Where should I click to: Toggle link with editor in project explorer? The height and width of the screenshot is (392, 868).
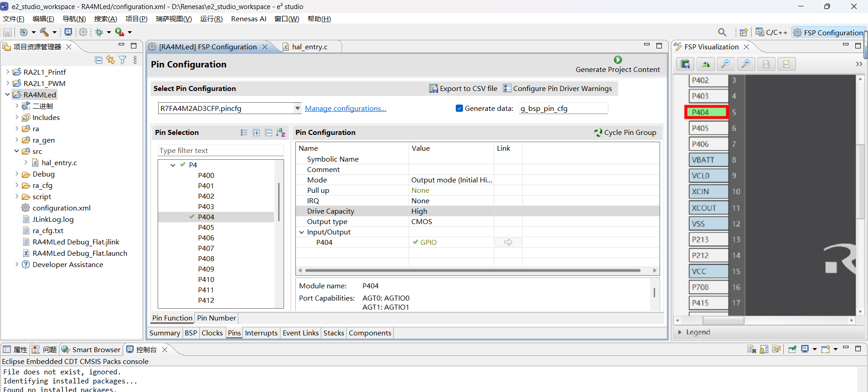tap(111, 60)
